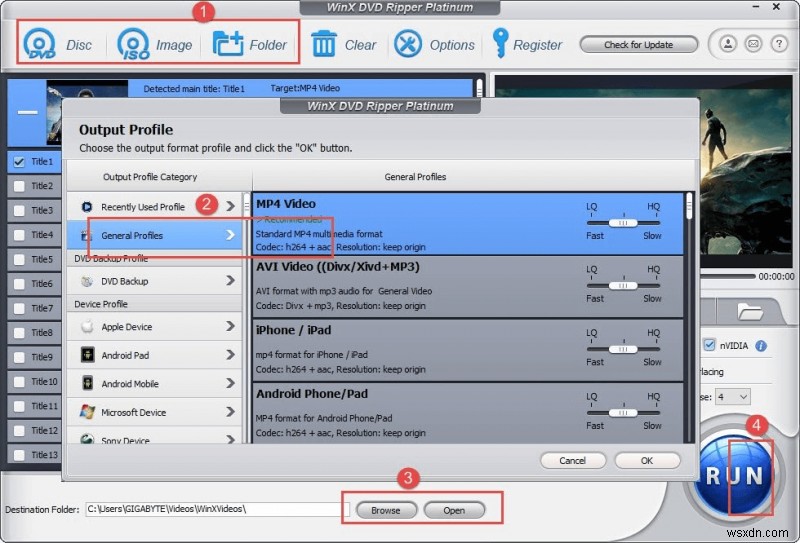Expand Sony Device arrow
The width and height of the screenshot is (800, 543).
point(231,438)
